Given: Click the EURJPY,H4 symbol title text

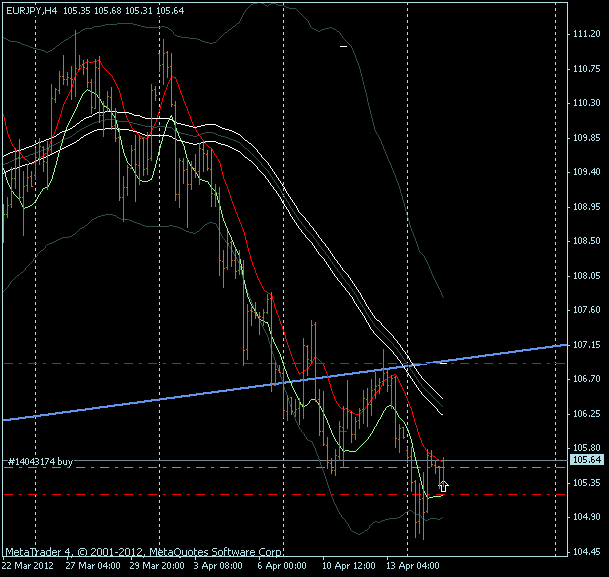Looking at the screenshot, I should pyautogui.click(x=32, y=11).
